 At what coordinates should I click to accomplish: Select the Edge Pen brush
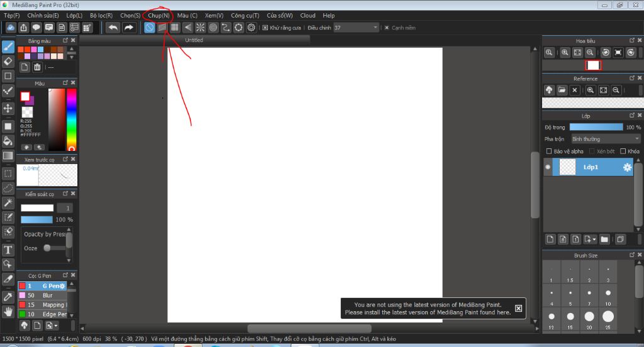(42, 314)
